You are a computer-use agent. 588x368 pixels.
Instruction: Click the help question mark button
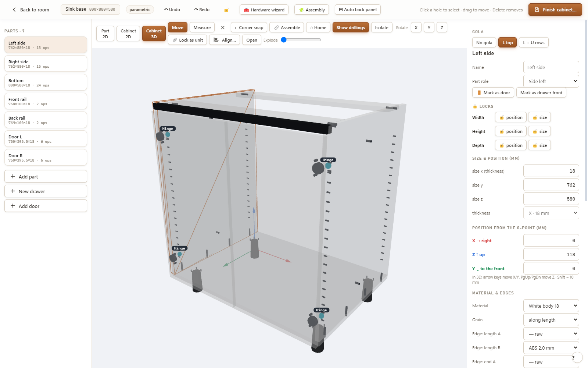coord(577,357)
